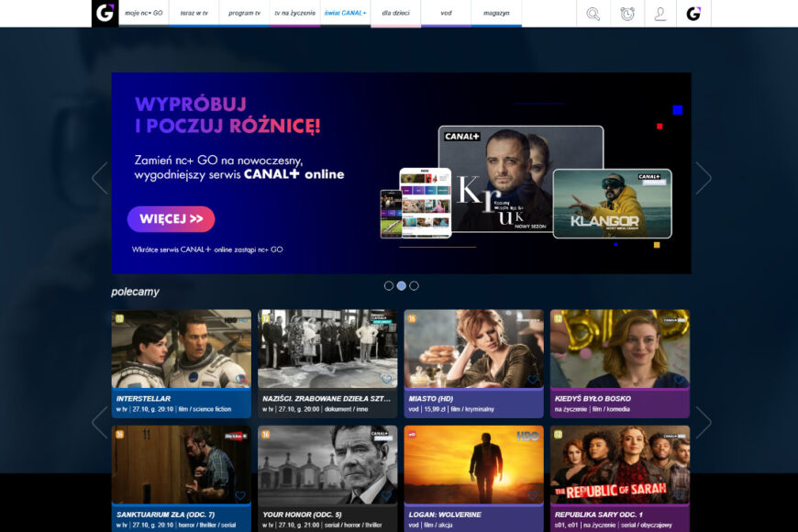
Task: Click the right arrow beside the movie row
Action: (703, 422)
